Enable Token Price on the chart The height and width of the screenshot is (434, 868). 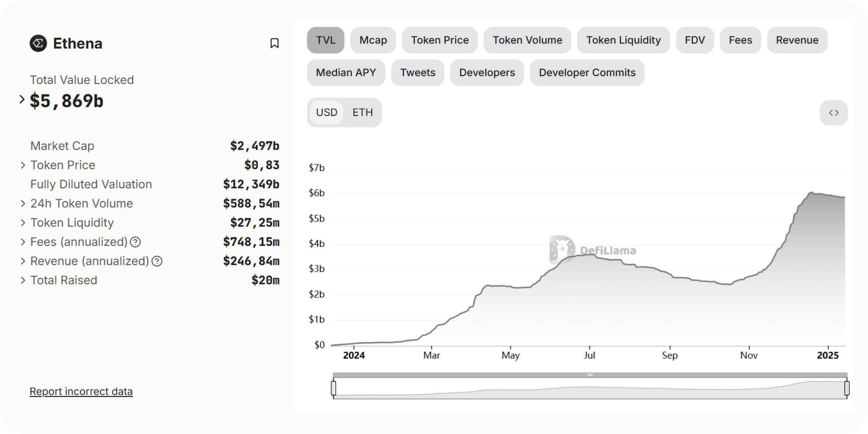[440, 40]
